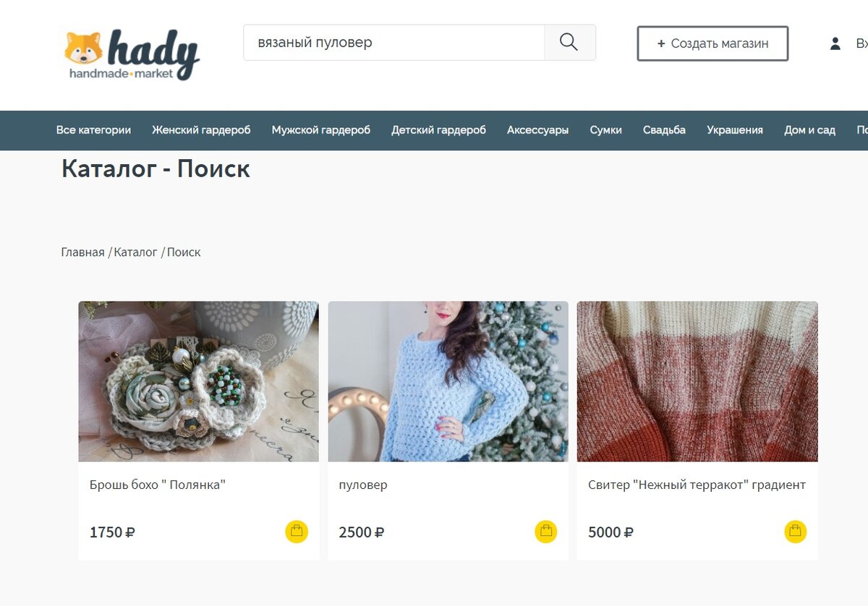Image resolution: width=868 pixels, height=606 pixels.
Task: Open Все категории menu
Action: click(x=93, y=130)
